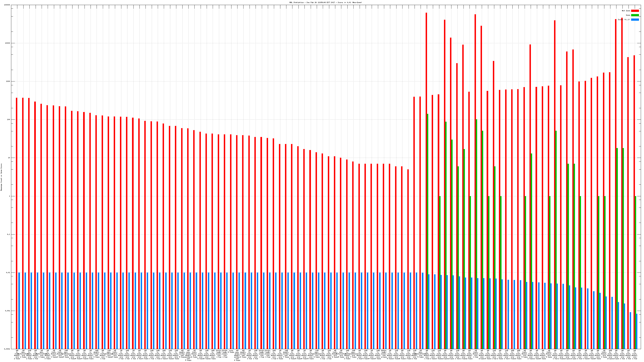
Task: Click the Not Spam legend label
Action: 626,11
